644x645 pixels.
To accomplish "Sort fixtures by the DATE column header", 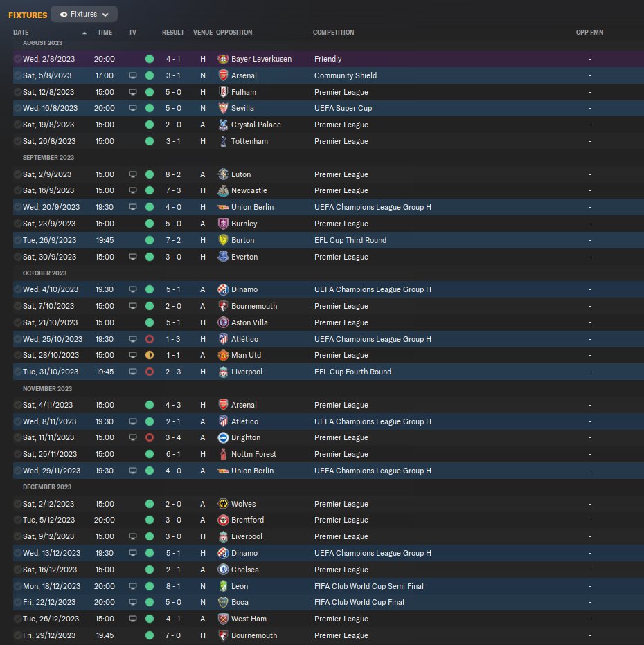I will (x=21, y=32).
